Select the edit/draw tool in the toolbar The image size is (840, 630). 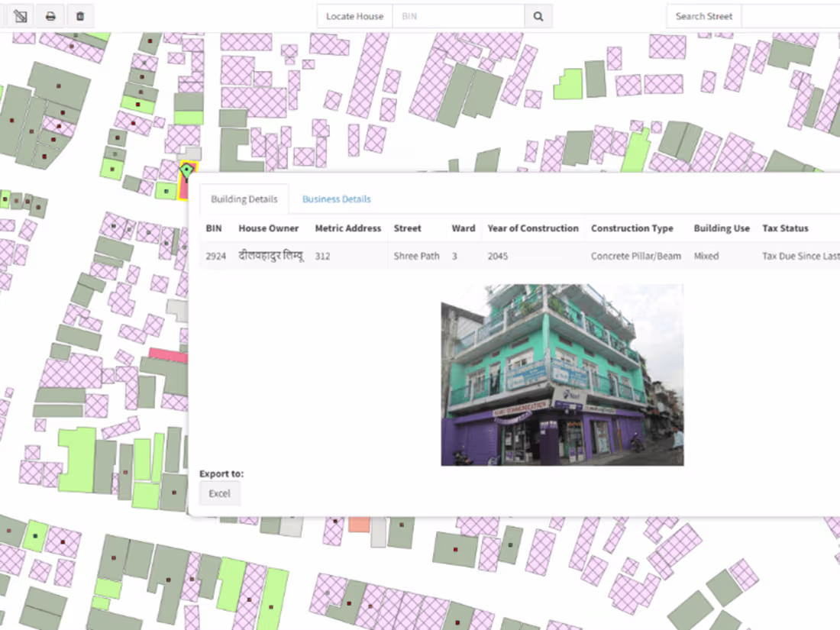coord(19,15)
